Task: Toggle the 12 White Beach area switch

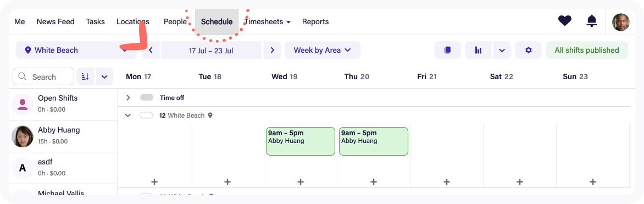Action: click(x=146, y=115)
